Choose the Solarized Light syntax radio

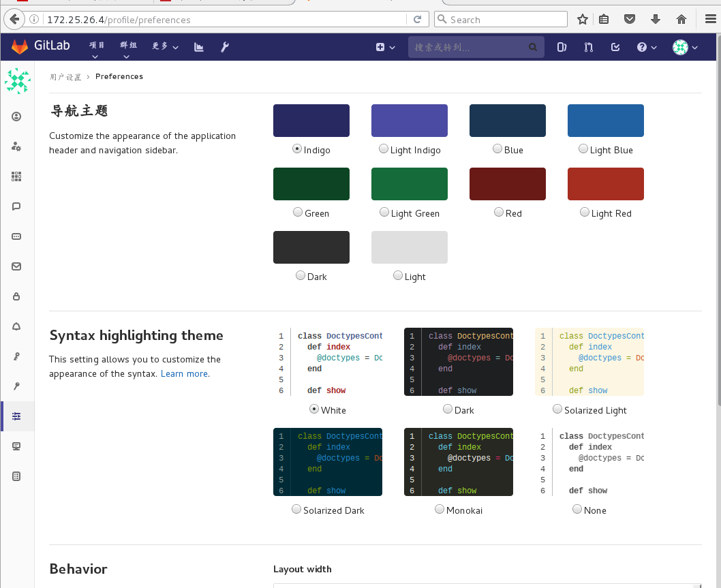557,409
